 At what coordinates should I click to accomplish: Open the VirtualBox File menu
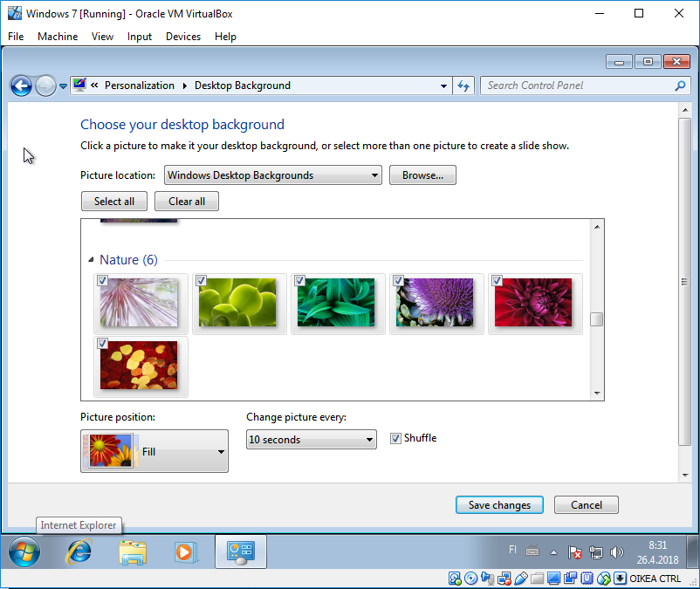pyautogui.click(x=16, y=37)
